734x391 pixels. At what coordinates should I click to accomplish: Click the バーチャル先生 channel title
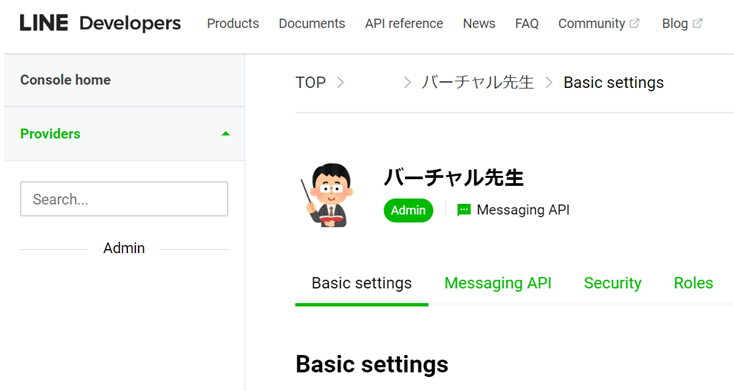coord(454,178)
